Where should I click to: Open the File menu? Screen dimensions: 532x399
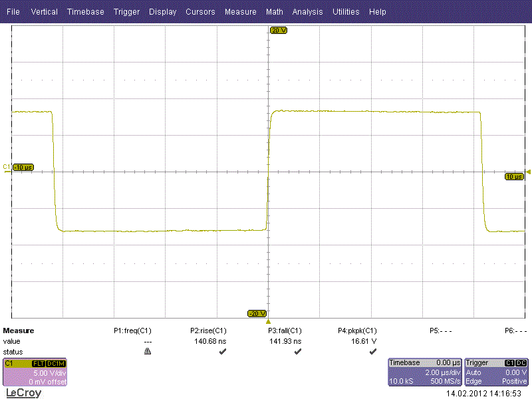tap(13, 11)
